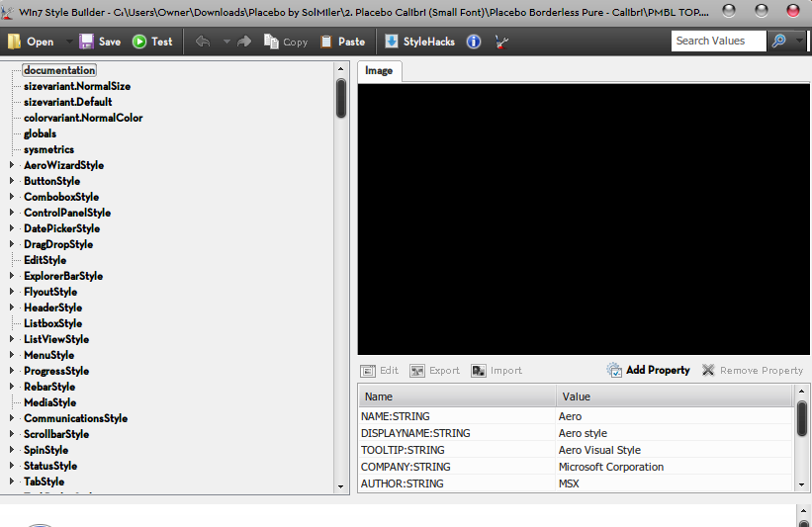
Task: Click the Open folder icon
Action: coord(14,42)
